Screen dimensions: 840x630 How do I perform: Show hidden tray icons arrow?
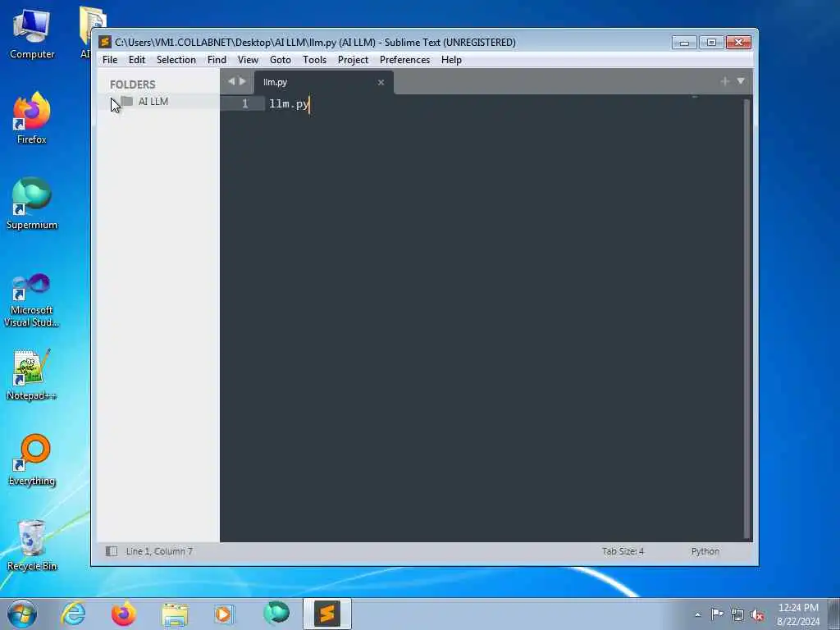pos(697,614)
